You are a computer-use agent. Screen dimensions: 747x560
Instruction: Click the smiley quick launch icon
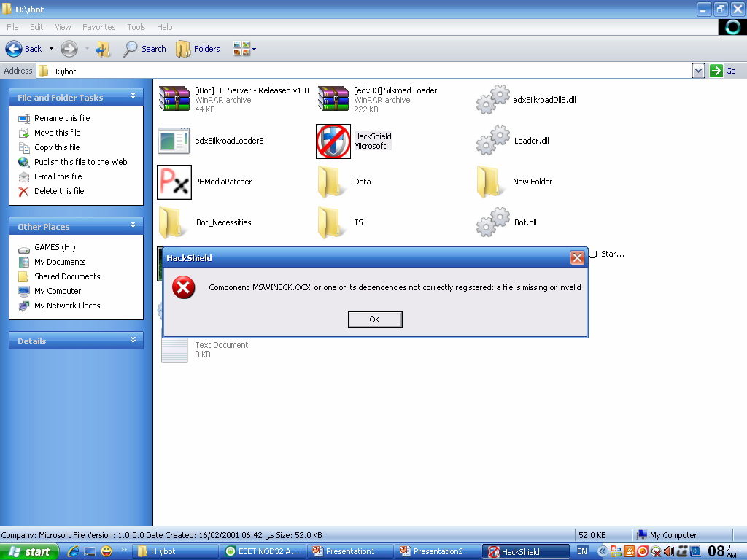(107, 551)
